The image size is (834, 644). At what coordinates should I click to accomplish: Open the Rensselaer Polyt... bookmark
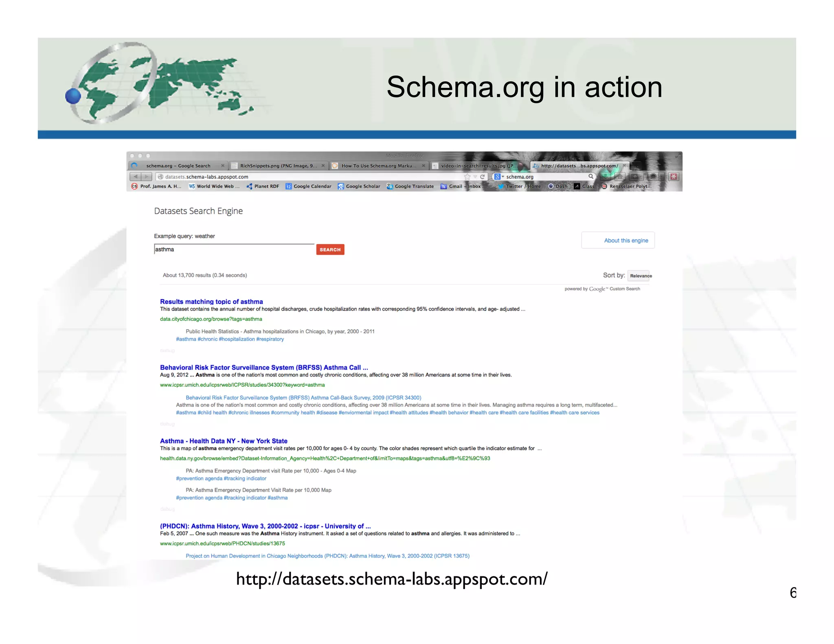pyautogui.click(x=627, y=186)
